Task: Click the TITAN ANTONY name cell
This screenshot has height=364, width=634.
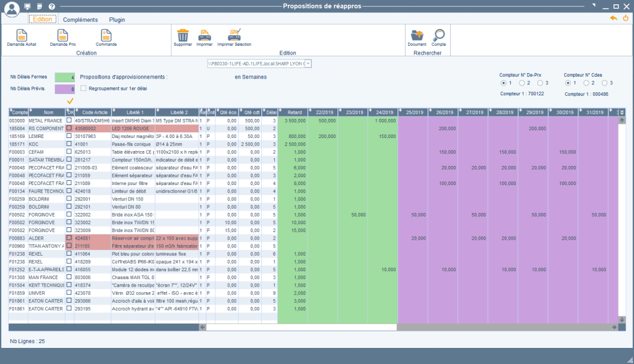Action: (46, 246)
